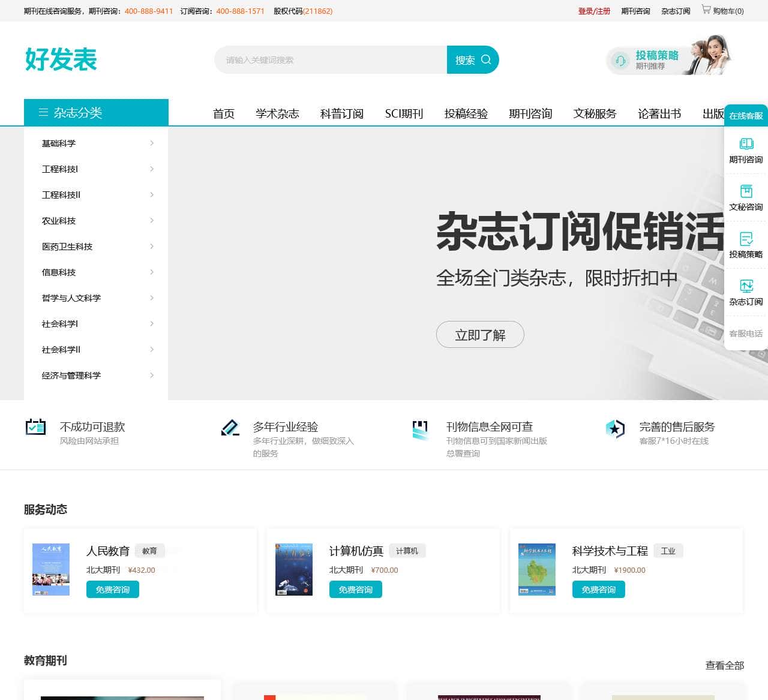Click the 完善的售后服务 star icon
Image resolution: width=768 pixels, height=700 pixels.
pos(615,428)
